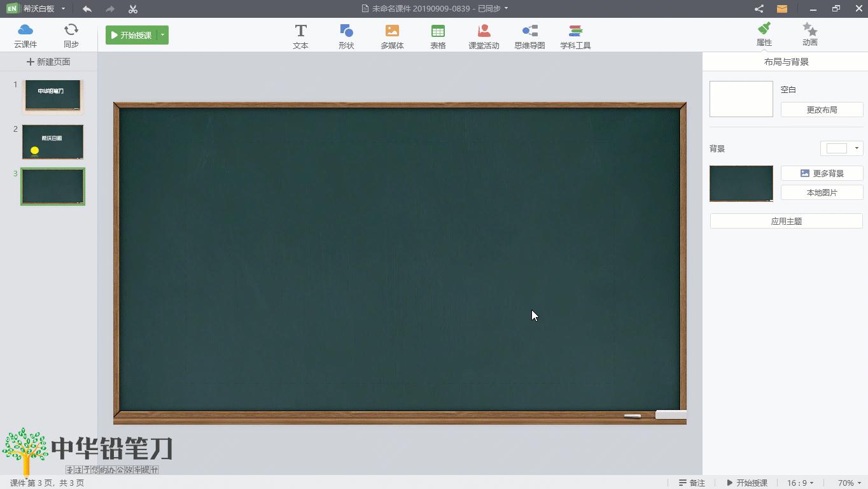Open the 思维导图 mind map tool
The height and width of the screenshot is (489, 868).
529,36
